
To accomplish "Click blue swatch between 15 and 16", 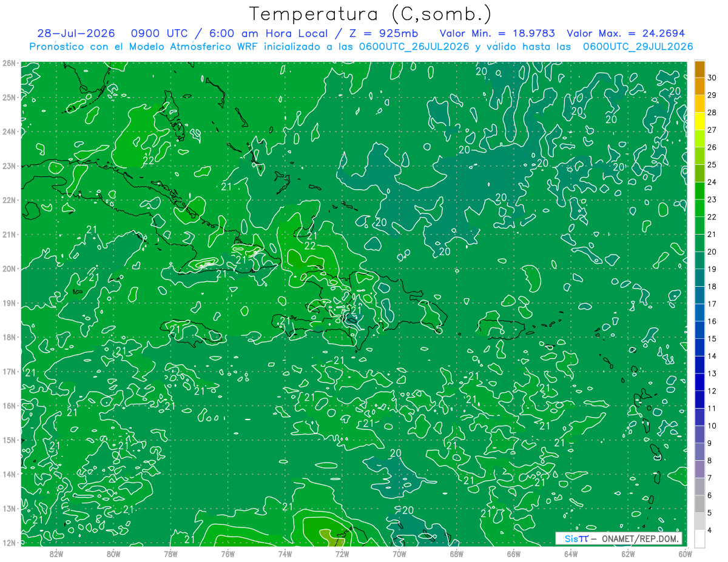I will (x=699, y=330).
